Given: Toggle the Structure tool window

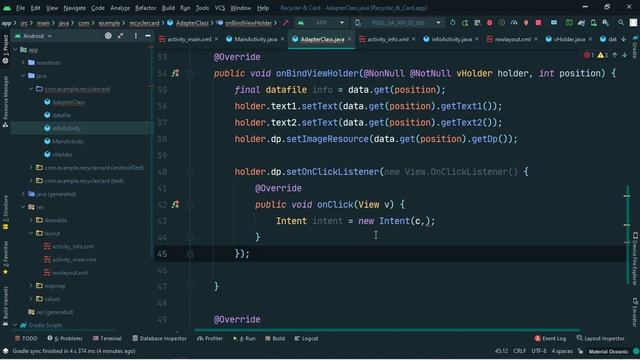Looking at the screenshot, I should 5,212.
